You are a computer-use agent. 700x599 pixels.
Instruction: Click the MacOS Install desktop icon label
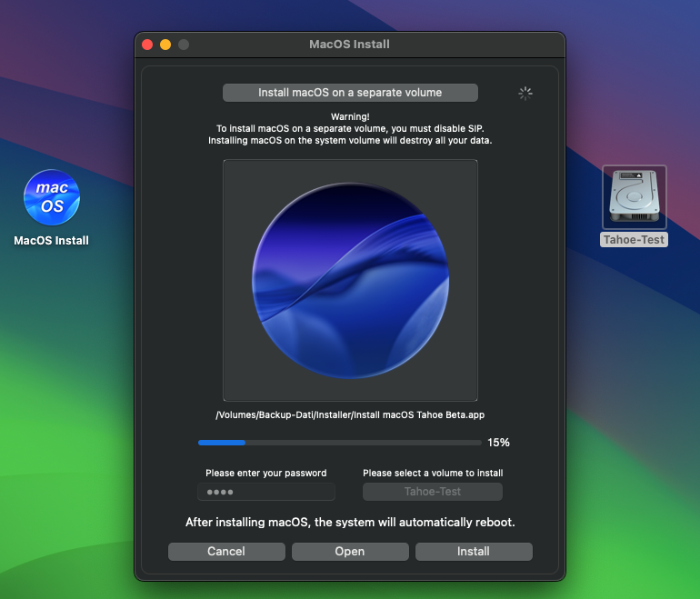51,241
